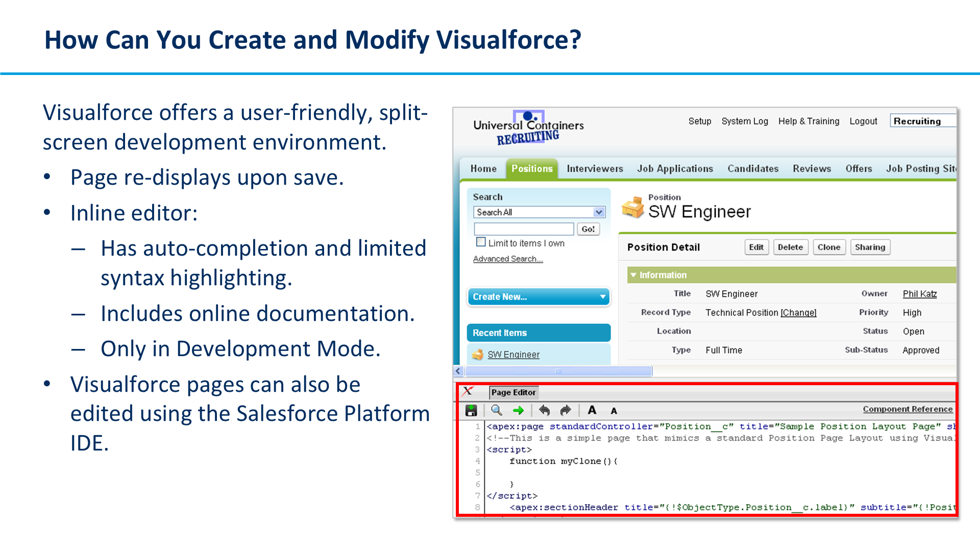The height and width of the screenshot is (551, 980).
Task: Click the Priority value High
Action: point(912,313)
